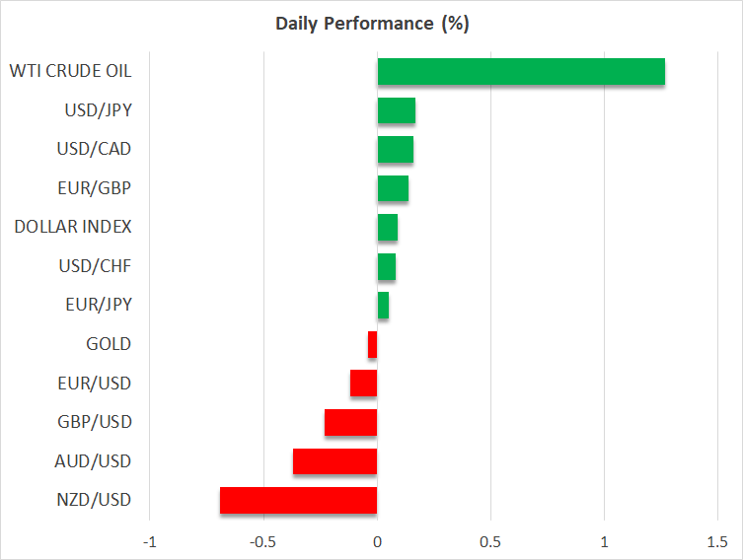Viewport: 743px width, 560px height.
Task: Select the USD/CAD bar
Action: tap(395, 149)
